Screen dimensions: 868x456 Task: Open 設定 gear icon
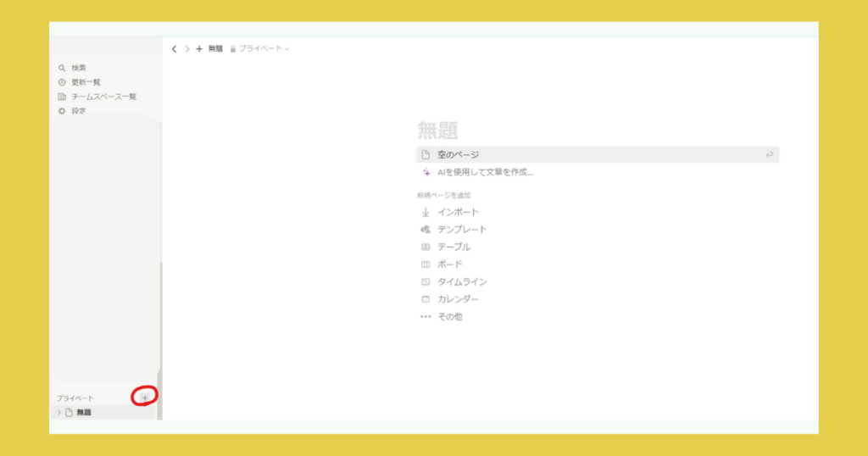tap(62, 111)
